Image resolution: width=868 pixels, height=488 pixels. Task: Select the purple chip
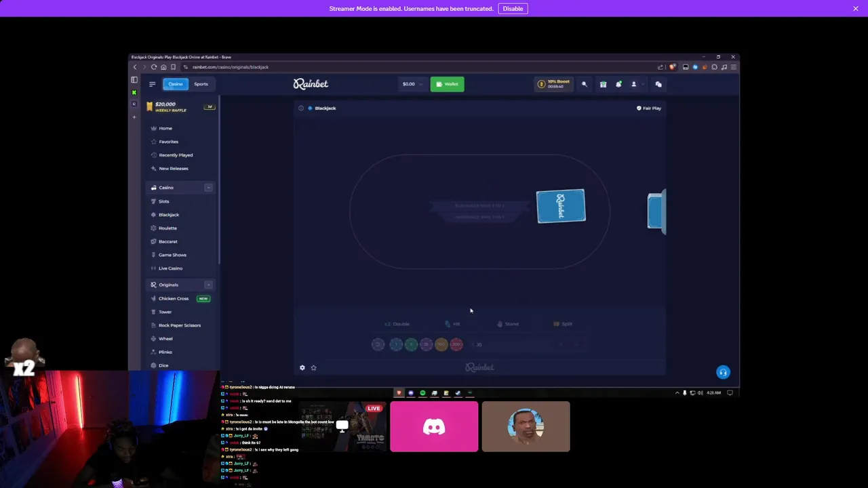[426, 344]
